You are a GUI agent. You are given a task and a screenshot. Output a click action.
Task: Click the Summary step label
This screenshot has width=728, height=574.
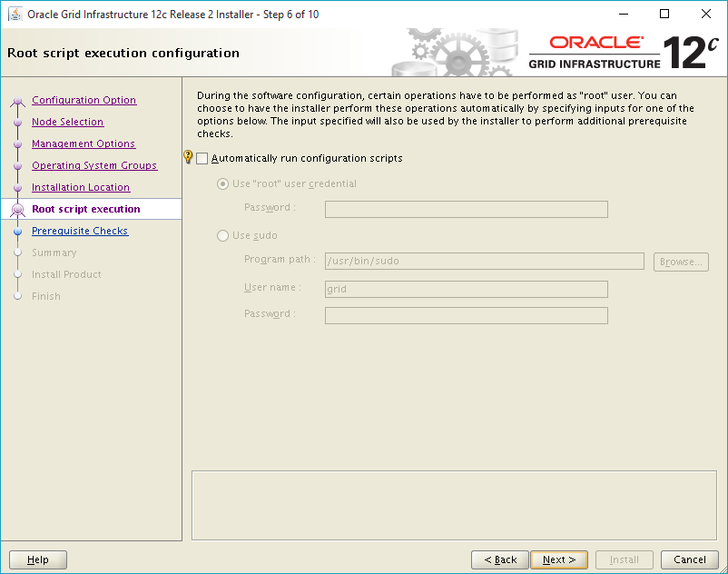tap(54, 252)
